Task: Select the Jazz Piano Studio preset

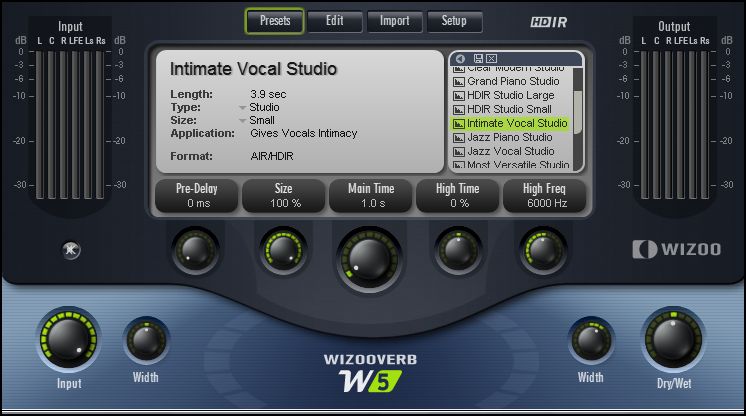Action: (x=511, y=138)
